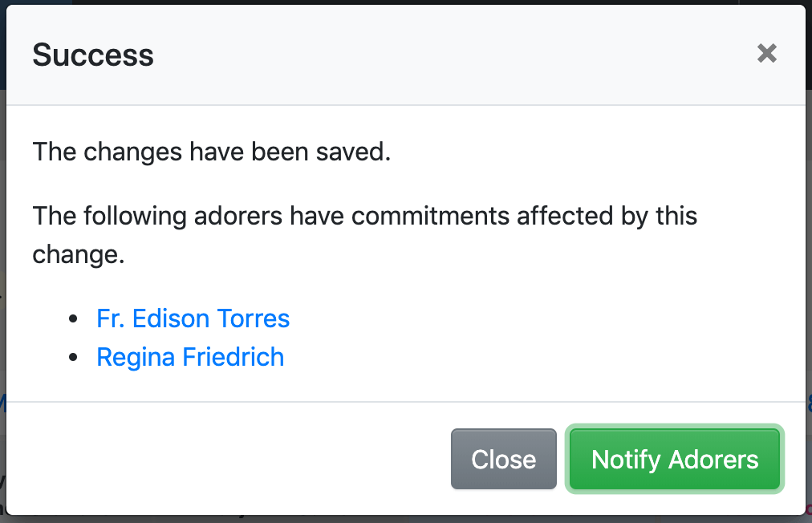Click the 'changes have been saved' message
Image resolution: width=812 pixels, height=523 pixels.
click(212, 152)
